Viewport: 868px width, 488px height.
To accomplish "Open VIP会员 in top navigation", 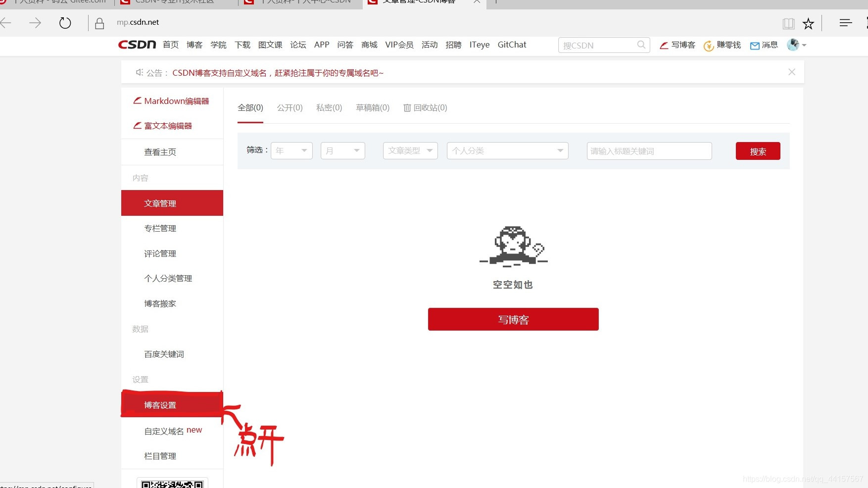I will 399,45.
